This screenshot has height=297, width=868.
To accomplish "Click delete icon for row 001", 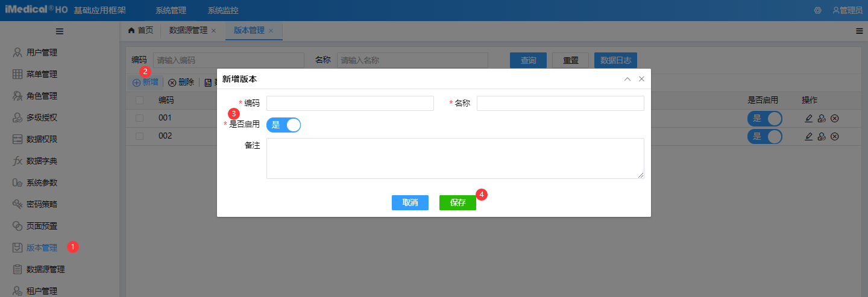I will (x=835, y=119).
